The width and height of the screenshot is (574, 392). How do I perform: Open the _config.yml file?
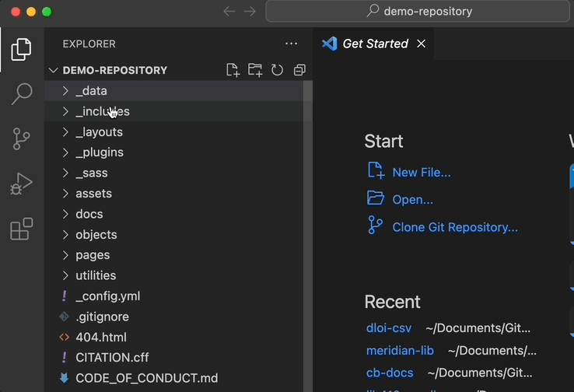pyautogui.click(x=173, y=296)
